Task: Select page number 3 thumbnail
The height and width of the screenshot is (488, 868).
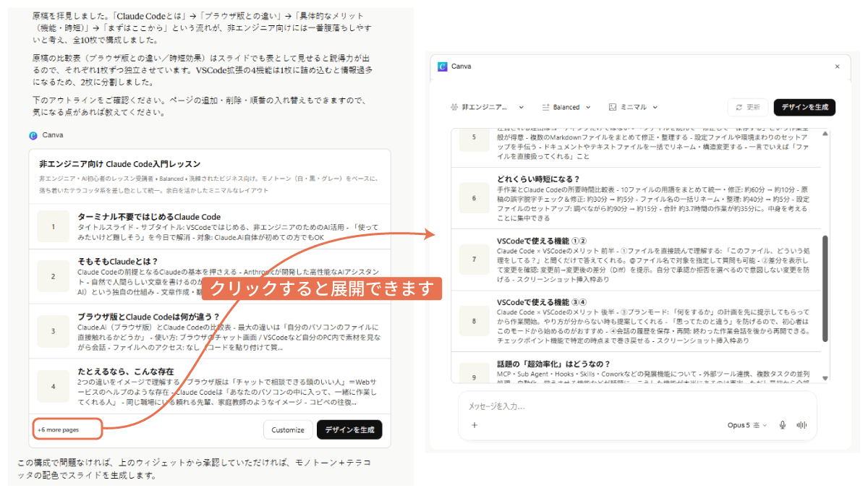Action: (x=54, y=331)
